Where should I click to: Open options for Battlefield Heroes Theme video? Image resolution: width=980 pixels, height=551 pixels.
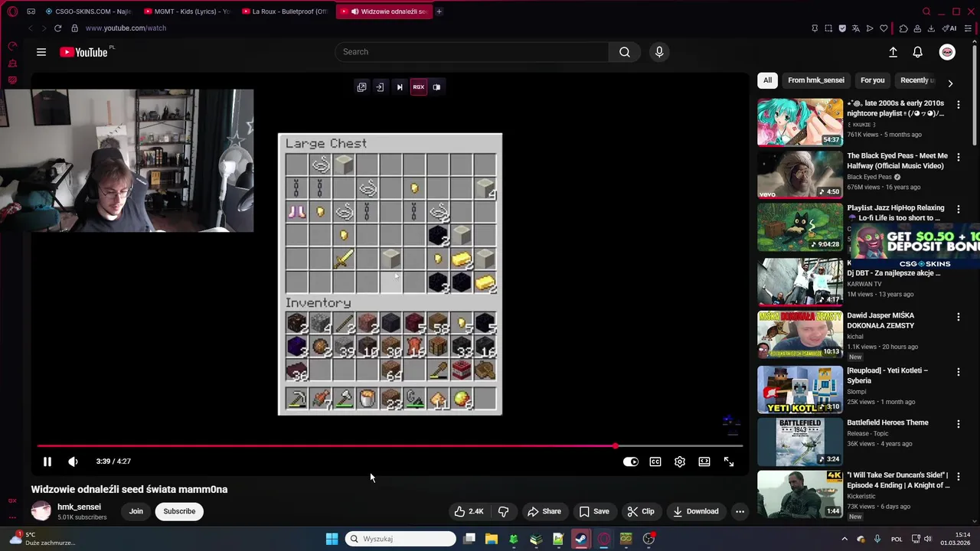(958, 423)
